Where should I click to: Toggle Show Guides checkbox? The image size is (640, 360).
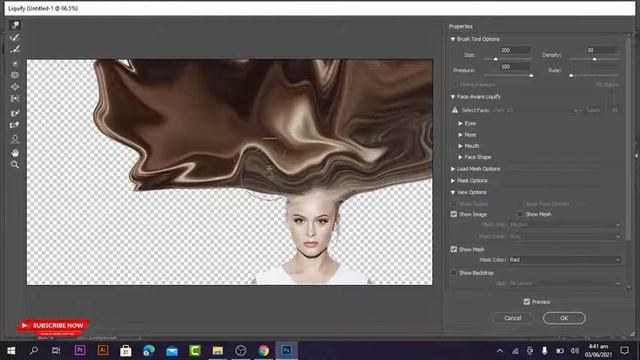point(454,203)
